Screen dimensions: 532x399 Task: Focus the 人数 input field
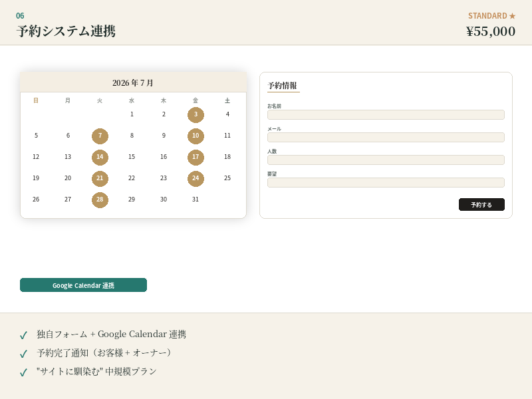point(386,160)
